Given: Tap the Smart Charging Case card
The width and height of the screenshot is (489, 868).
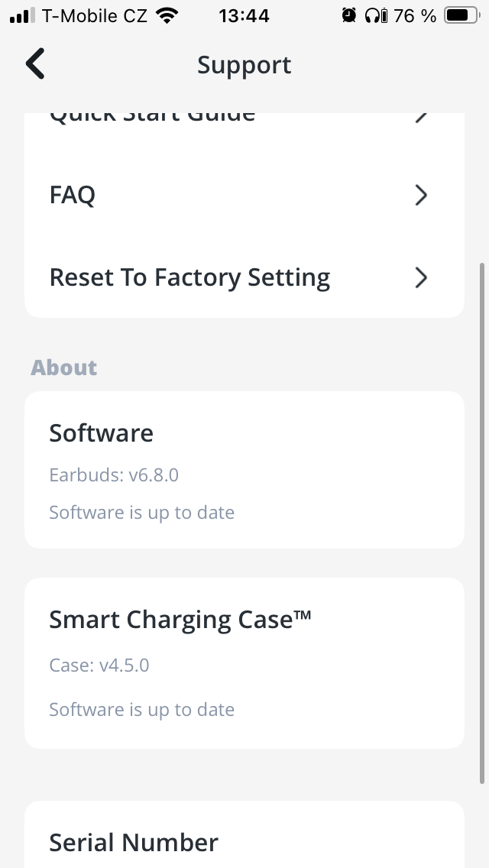Looking at the screenshot, I should click(244, 662).
